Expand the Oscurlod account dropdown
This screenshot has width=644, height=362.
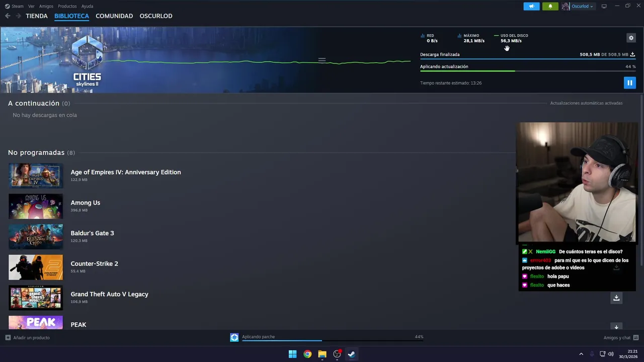tap(582, 7)
